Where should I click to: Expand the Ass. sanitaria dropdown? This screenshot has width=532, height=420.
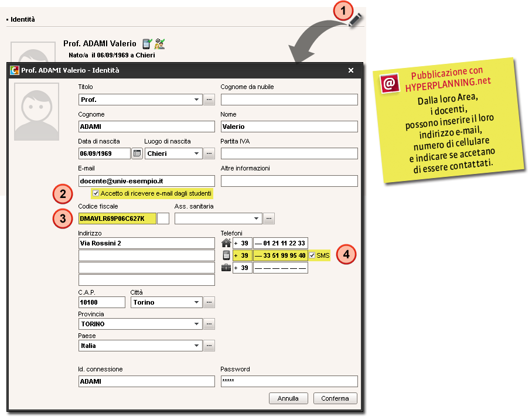[x=256, y=218]
